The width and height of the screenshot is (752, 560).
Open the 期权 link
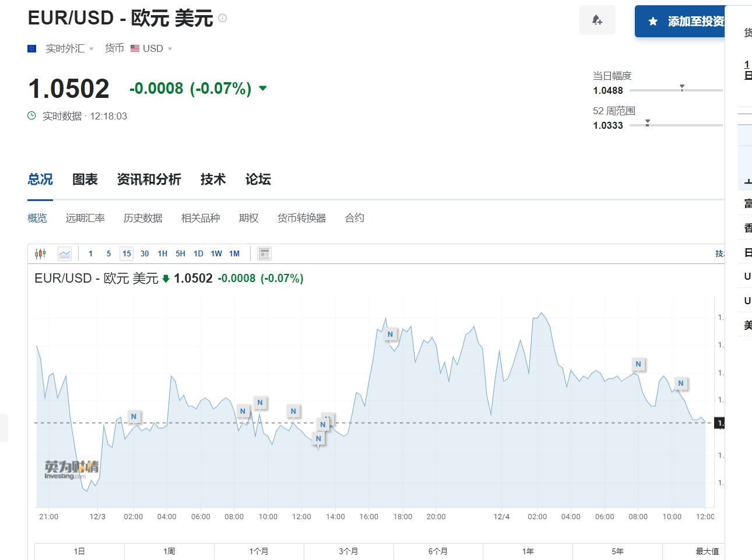248,218
